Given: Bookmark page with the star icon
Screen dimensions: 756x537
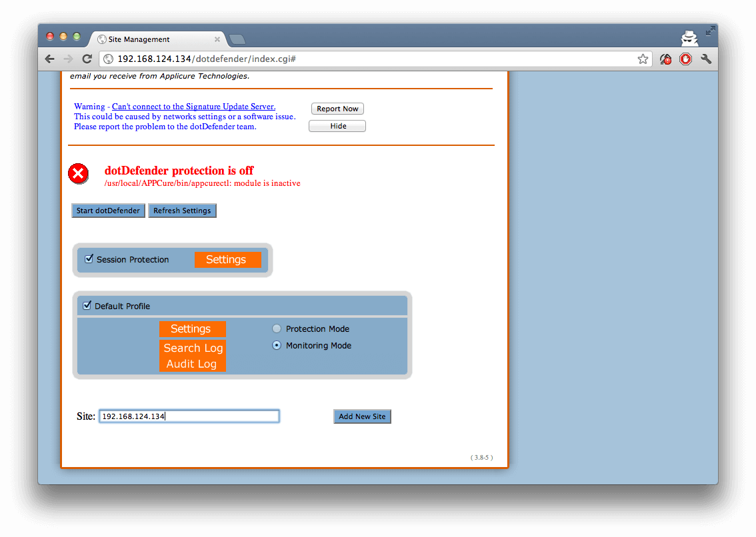Looking at the screenshot, I should click(643, 59).
